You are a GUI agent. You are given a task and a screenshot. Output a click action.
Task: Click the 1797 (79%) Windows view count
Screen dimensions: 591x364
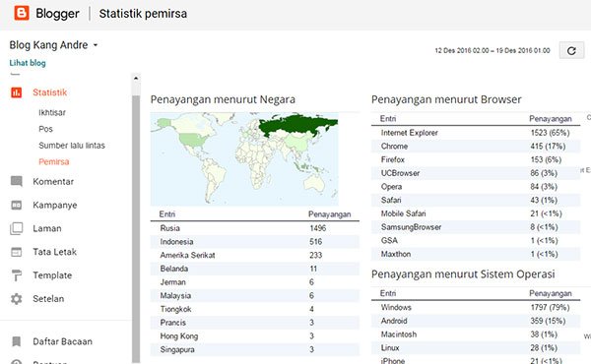point(550,307)
